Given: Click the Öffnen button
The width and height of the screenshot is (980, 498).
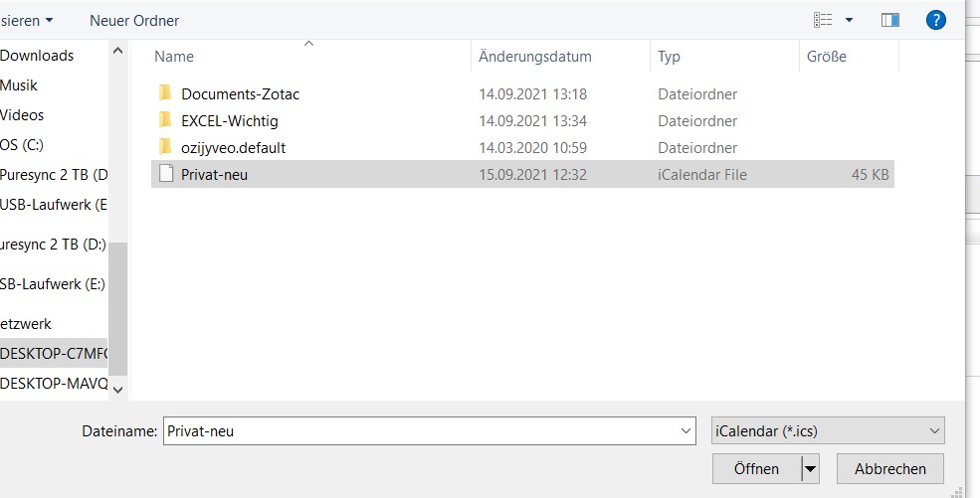Looking at the screenshot, I should (x=757, y=468).
